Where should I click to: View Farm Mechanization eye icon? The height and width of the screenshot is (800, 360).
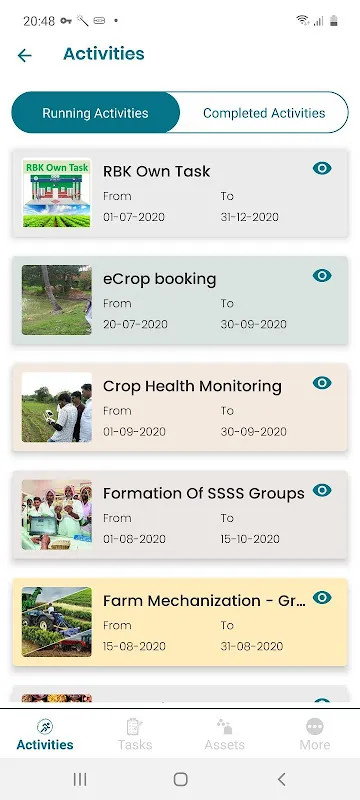(x=322, y=597)
